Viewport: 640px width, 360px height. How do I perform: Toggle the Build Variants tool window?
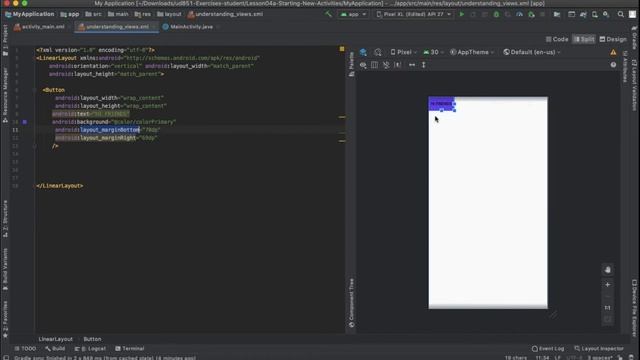click(x=5, y=269)
